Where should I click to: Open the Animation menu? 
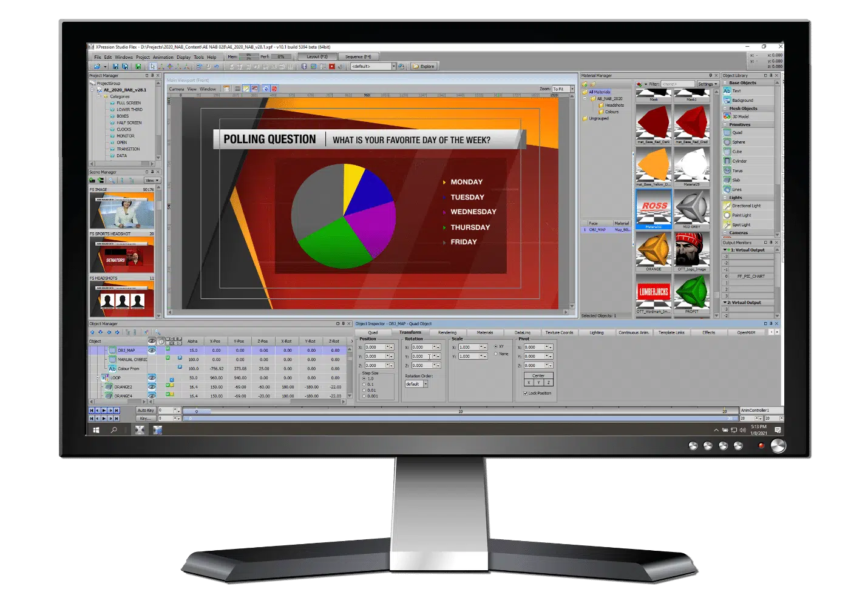click(163, 57)
